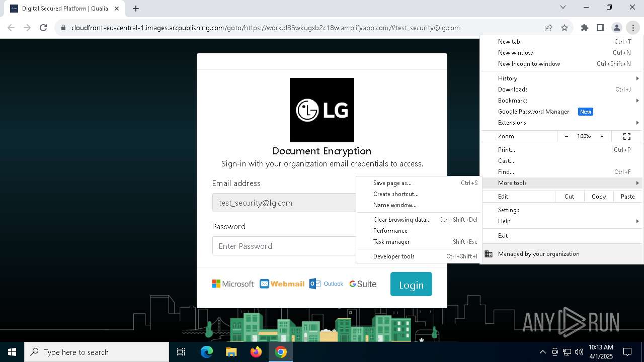
Task: Choose the Outlook logo option
Action: coord(327,284)
